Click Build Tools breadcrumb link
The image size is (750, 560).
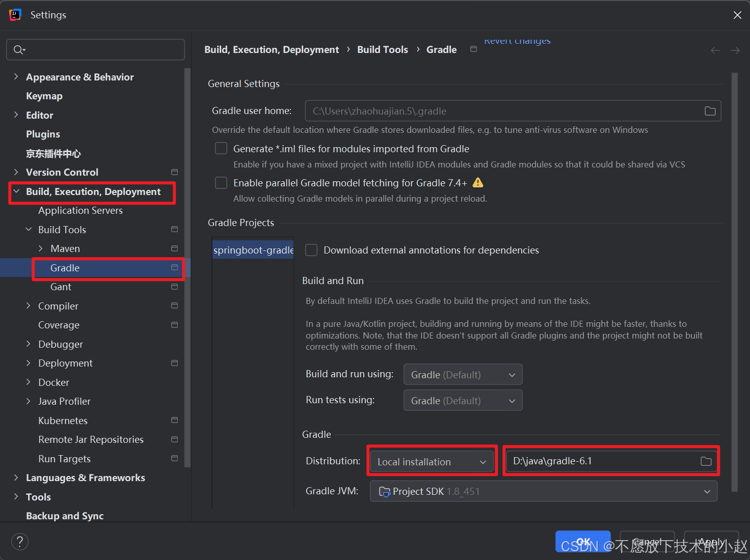tap(383, 49)
